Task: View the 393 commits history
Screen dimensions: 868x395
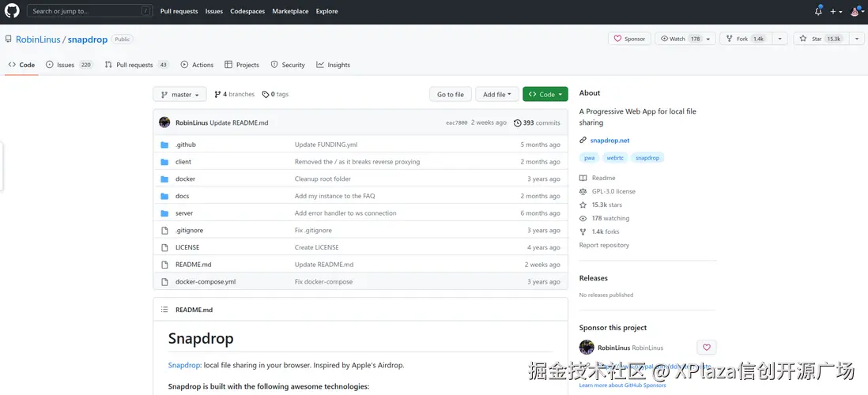Action: (x=537, y=122)
